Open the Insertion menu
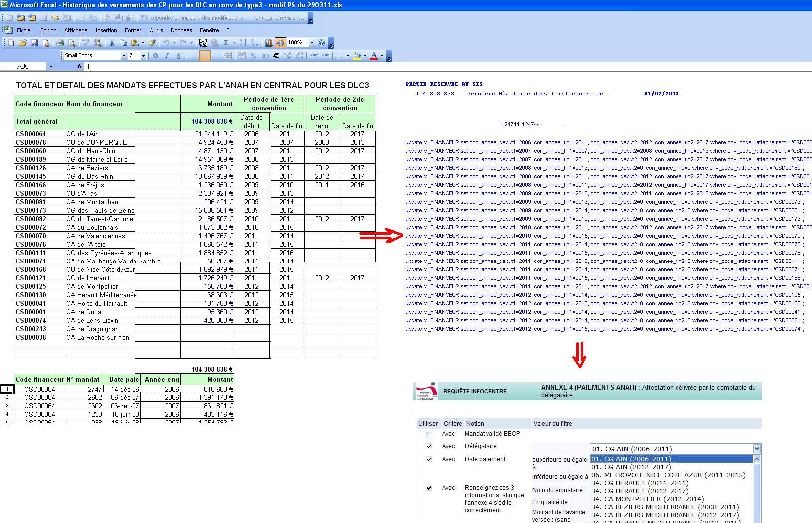 coord(106,30)
